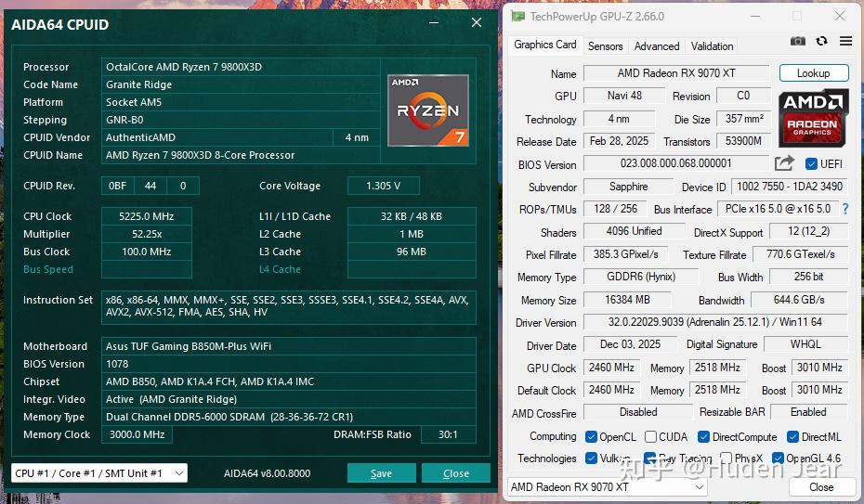Open the Validation tab
The height and width of the screenshot is (504, 864).
click(712, 46)
